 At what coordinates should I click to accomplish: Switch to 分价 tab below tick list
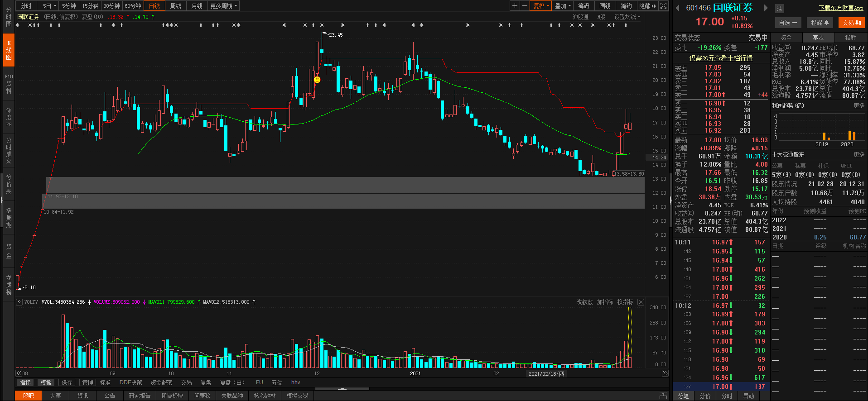tap(705, 396)
